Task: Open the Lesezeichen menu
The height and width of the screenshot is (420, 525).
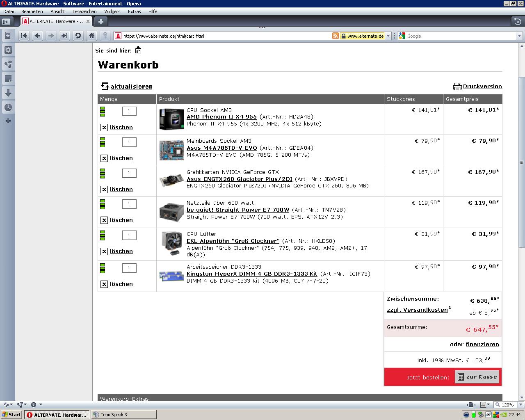Action: coord(84,11)
